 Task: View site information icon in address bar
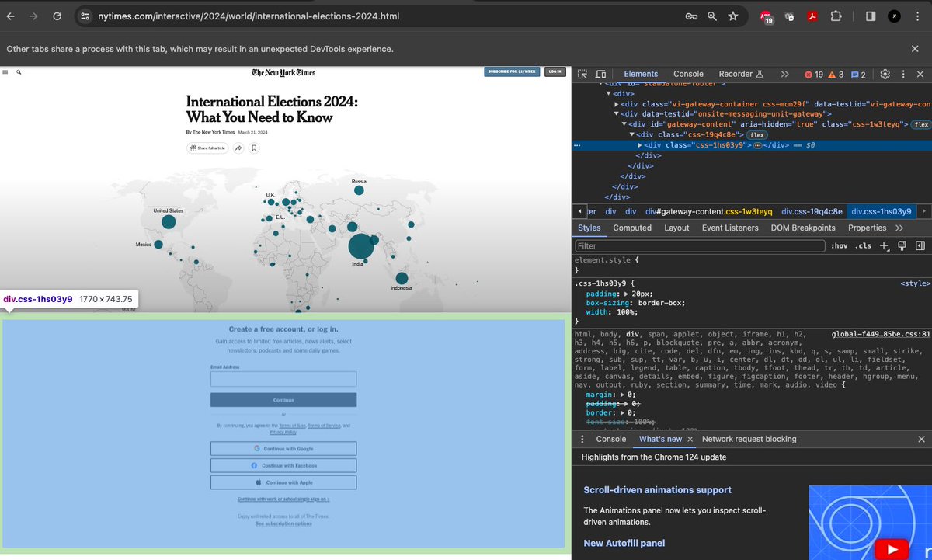(x=85, y=16)
